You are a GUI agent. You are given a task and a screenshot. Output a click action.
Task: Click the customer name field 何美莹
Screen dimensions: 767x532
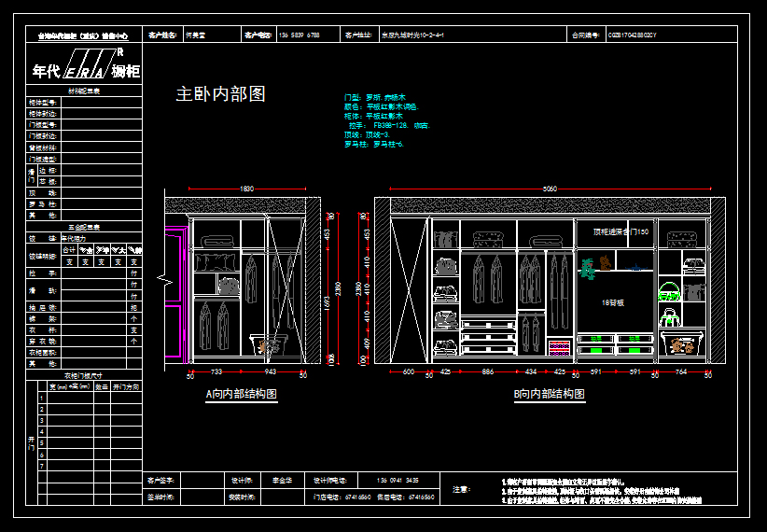tap(196, 35)
